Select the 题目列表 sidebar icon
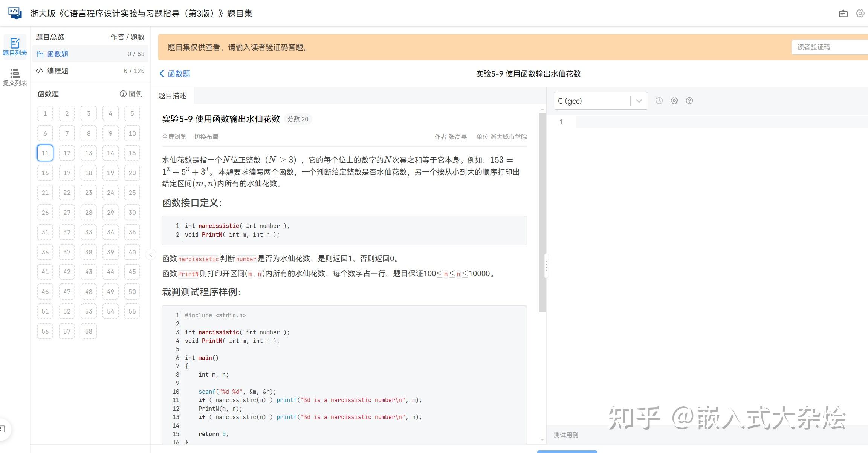 [x=15, y=46]
